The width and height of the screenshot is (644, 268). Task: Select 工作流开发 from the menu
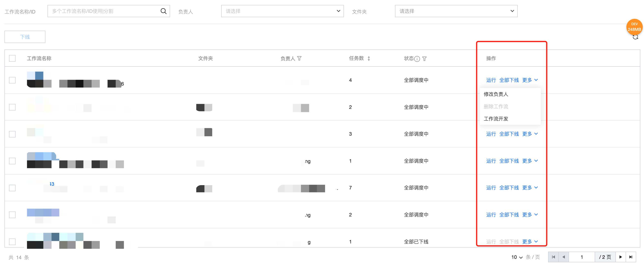(496, 119)
